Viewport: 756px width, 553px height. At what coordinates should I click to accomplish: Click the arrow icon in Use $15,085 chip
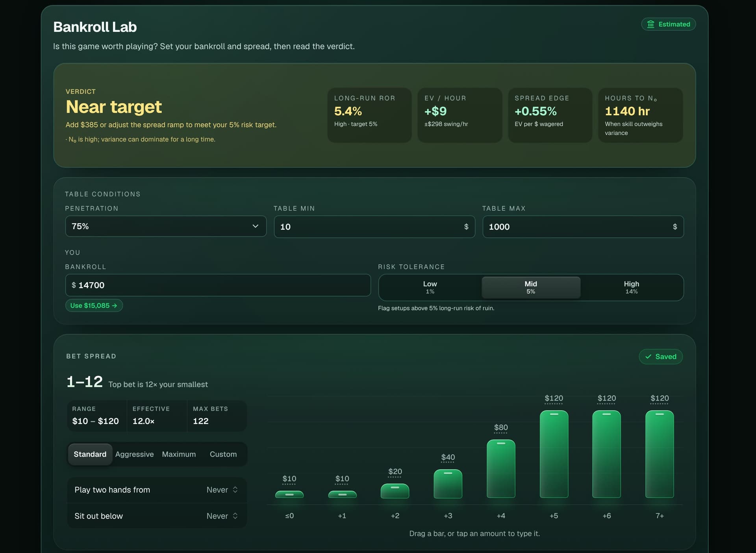click(115, 305)
